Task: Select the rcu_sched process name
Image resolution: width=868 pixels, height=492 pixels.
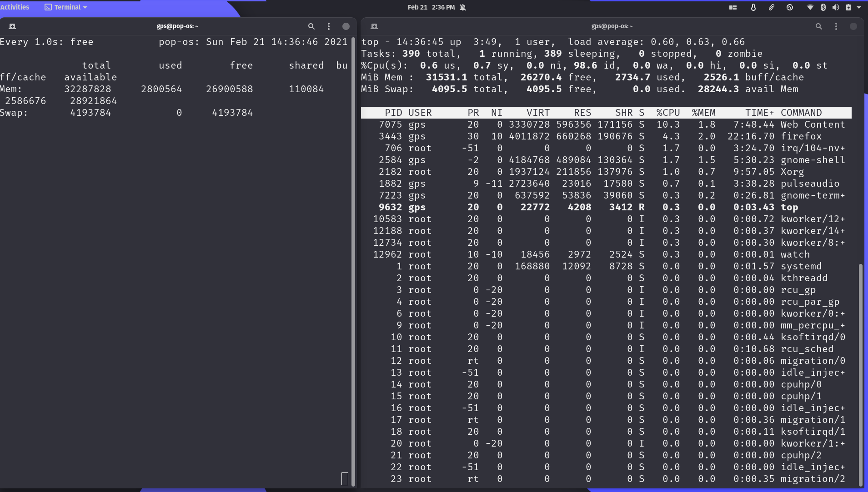Action: [x=807, y=349]
